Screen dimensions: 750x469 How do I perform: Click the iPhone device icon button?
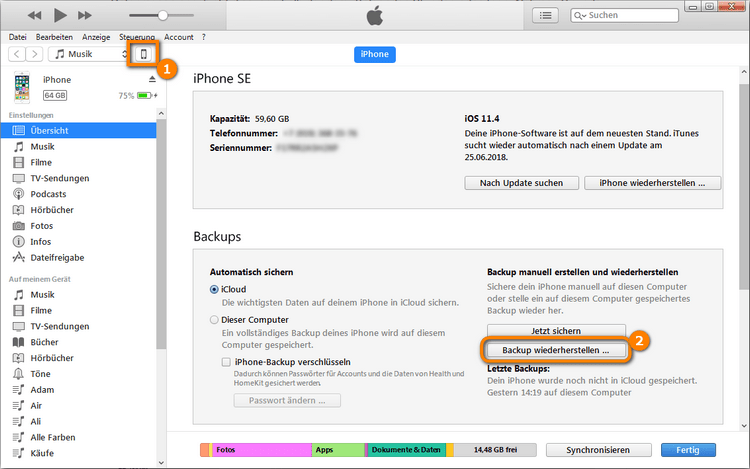tap(143, 54)
